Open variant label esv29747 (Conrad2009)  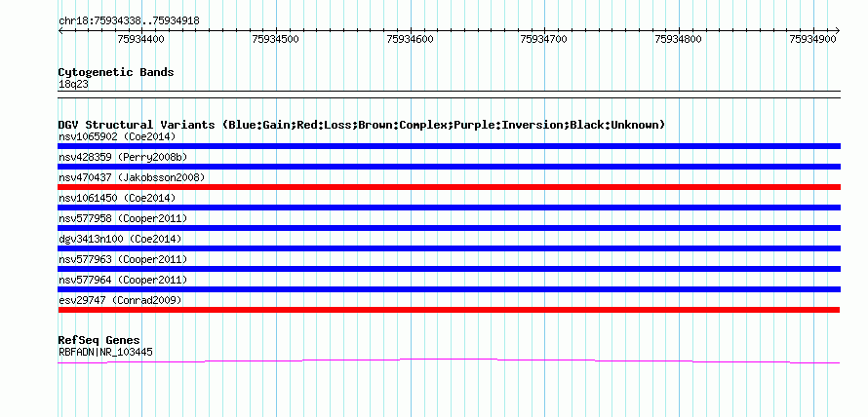tap(120, 300)
